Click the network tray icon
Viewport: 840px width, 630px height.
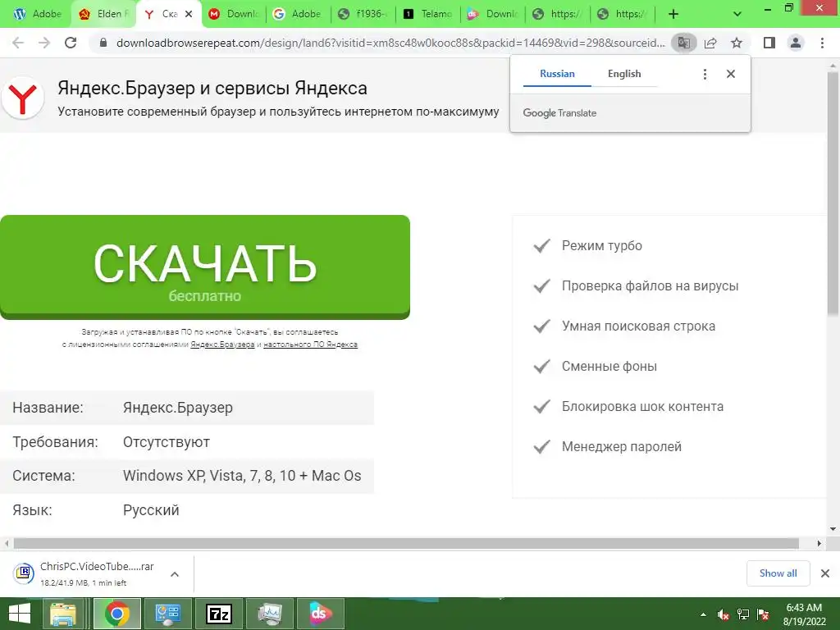click(x=743, y=614)
